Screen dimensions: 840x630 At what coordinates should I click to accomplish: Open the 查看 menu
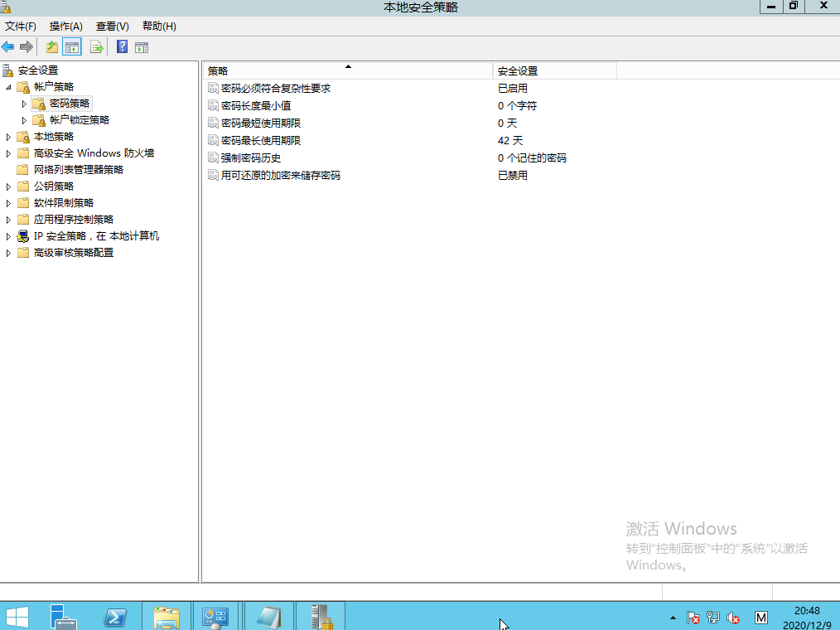pos(113,26)
